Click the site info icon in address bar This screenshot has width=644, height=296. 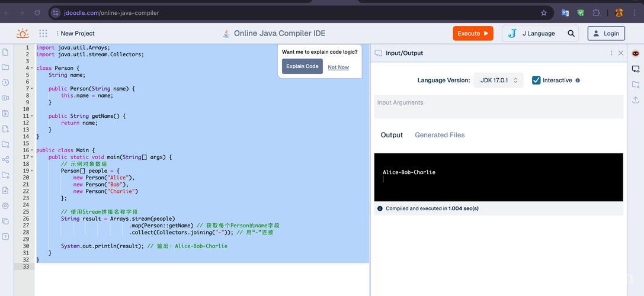(x=56, y=12)
